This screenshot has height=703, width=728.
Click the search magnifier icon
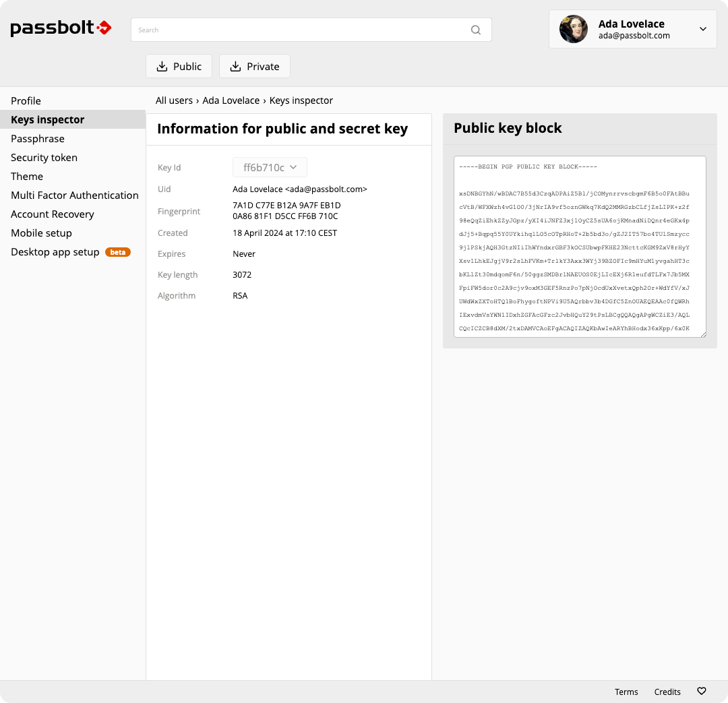[476, 30]
